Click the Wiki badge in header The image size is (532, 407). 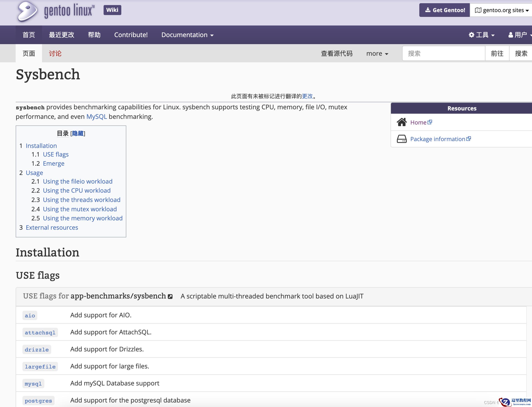pyautogui.click(x=112, y=10)
